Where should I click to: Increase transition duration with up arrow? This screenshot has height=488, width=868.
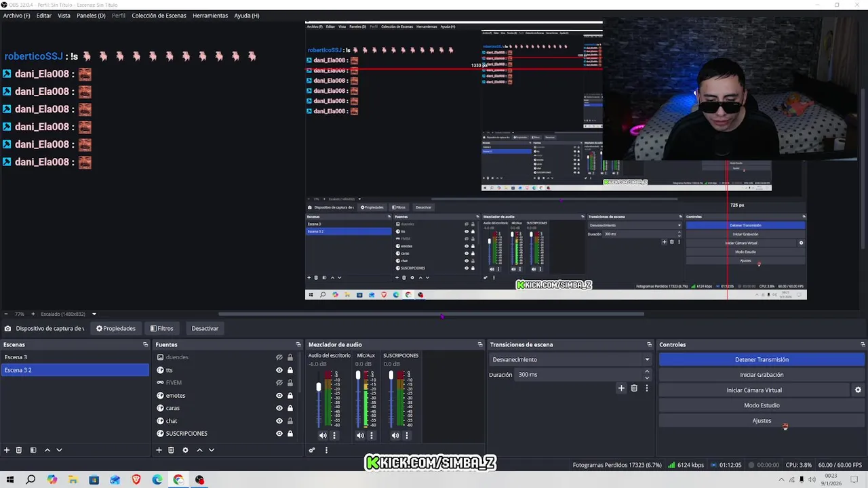[x=646, y=371]
